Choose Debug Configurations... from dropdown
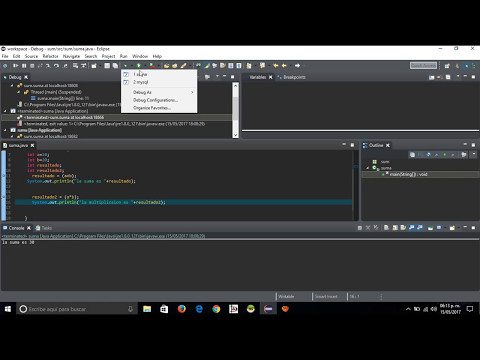The width and height of the screenshot is (480, 360). click(159, 100)
